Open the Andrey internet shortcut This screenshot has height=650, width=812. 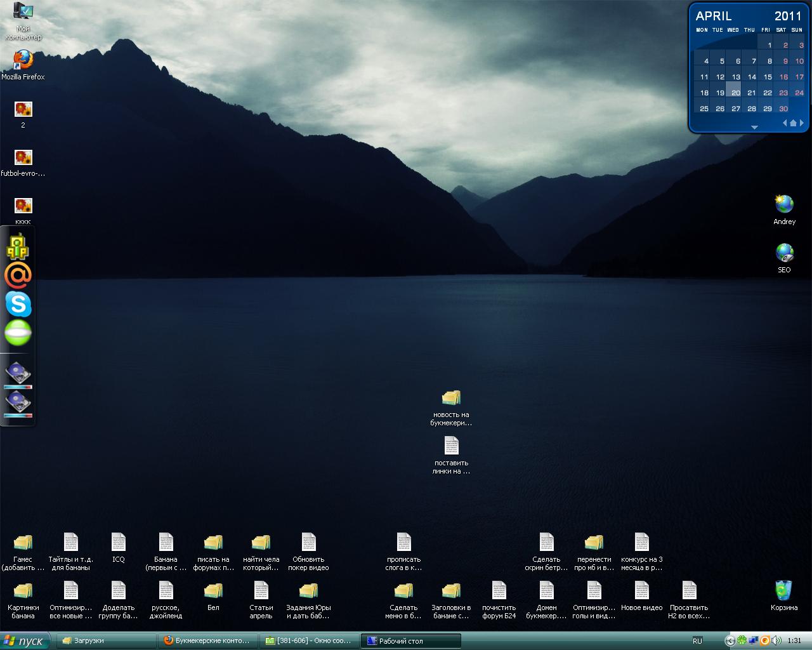coord(785,204)
